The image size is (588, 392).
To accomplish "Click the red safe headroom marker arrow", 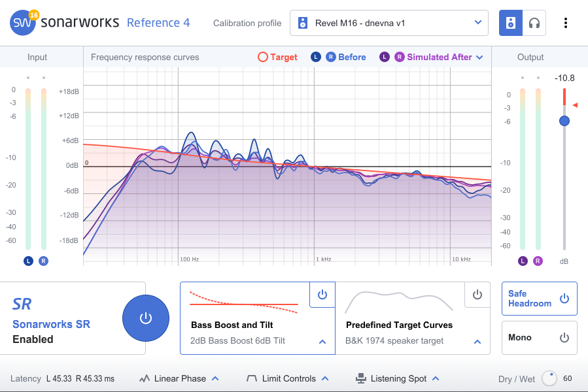I will (x=575, y=105).
